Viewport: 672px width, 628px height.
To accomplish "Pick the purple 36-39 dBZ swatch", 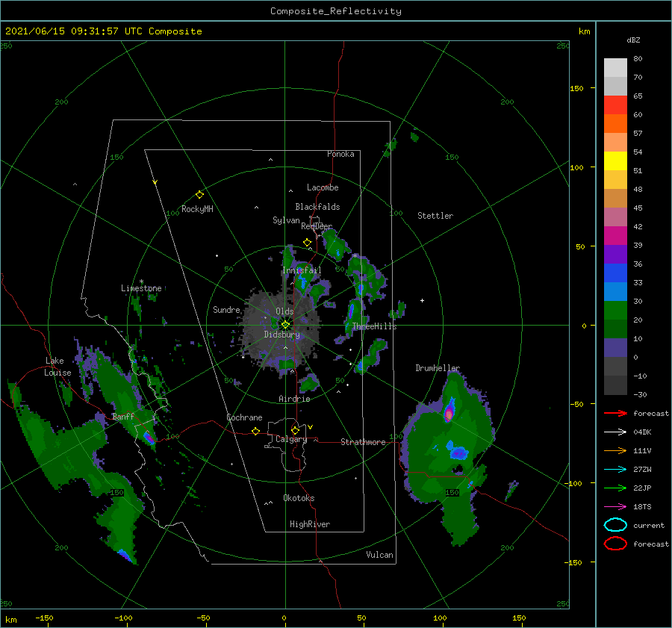I will pyautogui.click(x=615, y=255).
